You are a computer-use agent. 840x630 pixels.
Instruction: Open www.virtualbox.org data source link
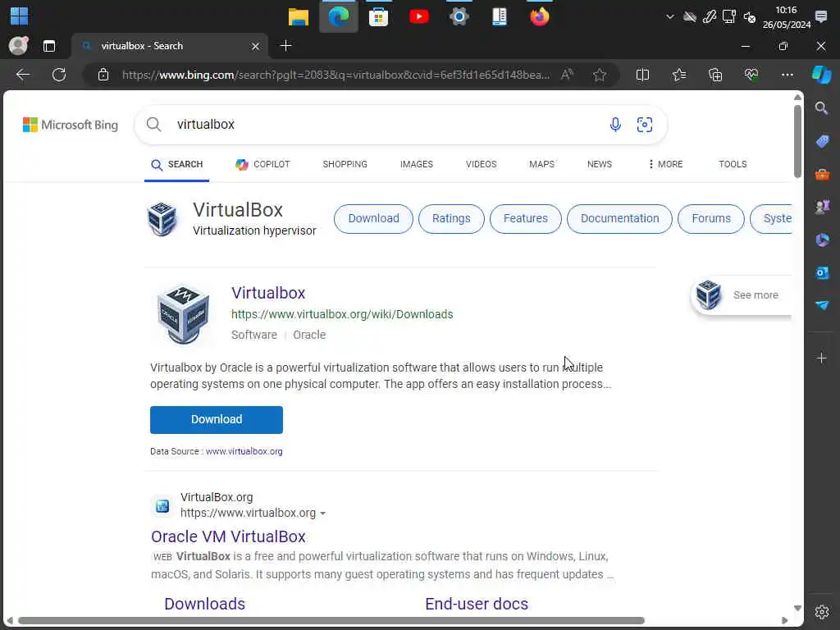click(x=244, y=452)
